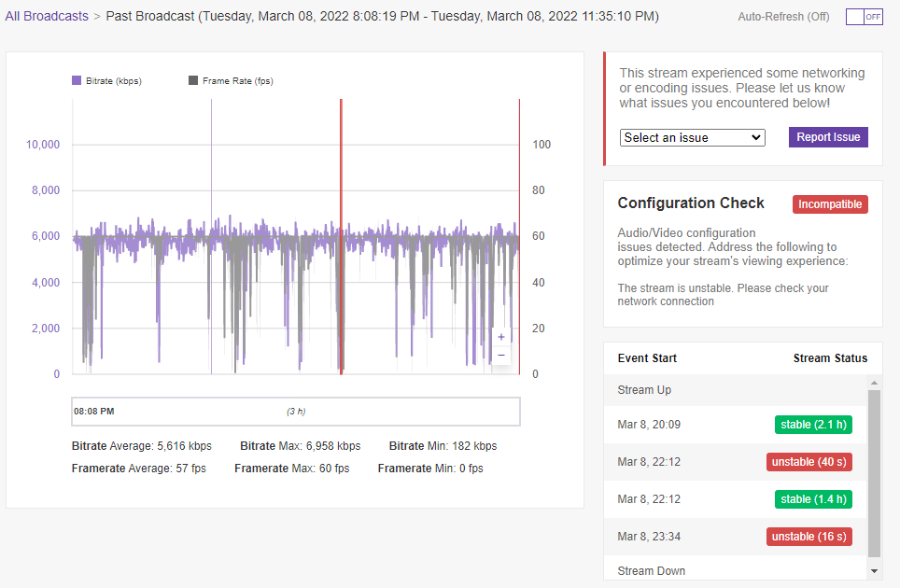
Task: Zoom out chart with minus icon
Action: (501, 355)
